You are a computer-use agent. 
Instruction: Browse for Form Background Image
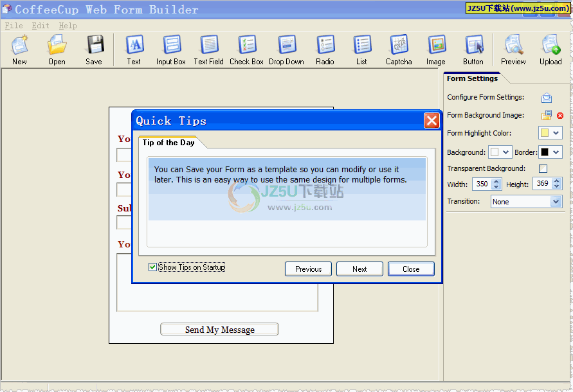pyautogui.click(x=547, y=116)
